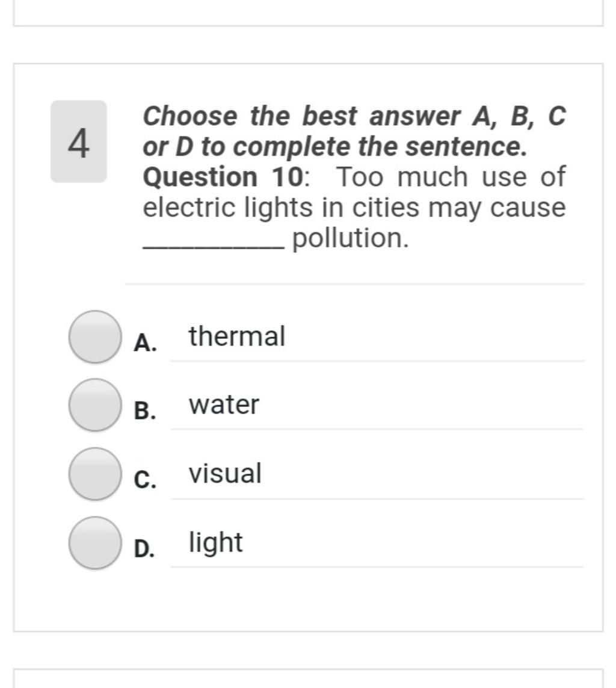This screenshot has width=616, height=688.
Task: Select the radio button for option A thermal
Action: [95, 337]
